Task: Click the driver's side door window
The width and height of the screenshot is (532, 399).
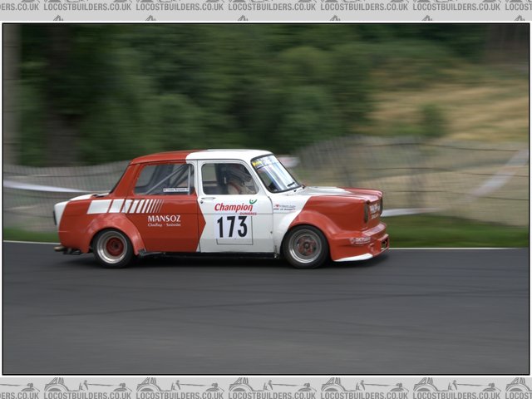Action: [227, 178]
